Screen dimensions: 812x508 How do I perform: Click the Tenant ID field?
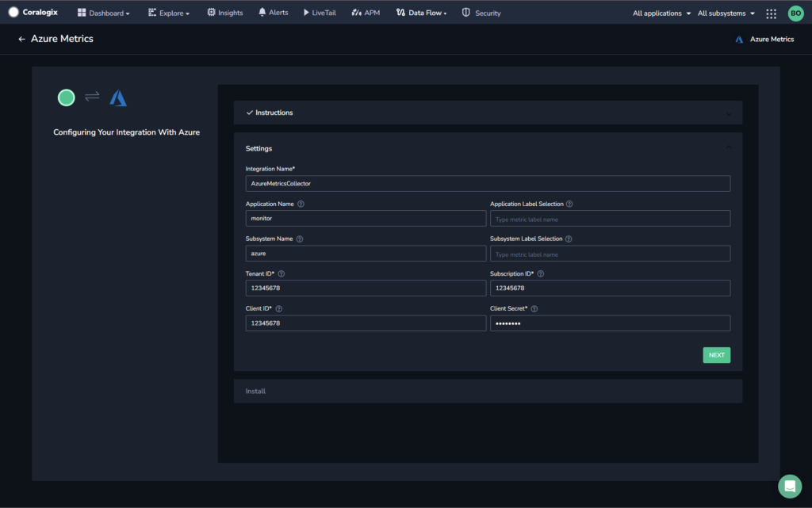pos(366,288)
